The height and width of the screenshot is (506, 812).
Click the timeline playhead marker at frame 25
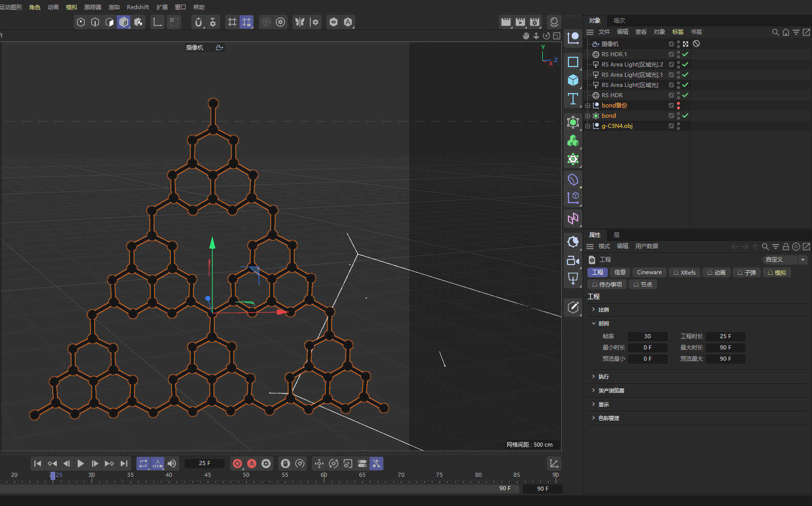53,476
